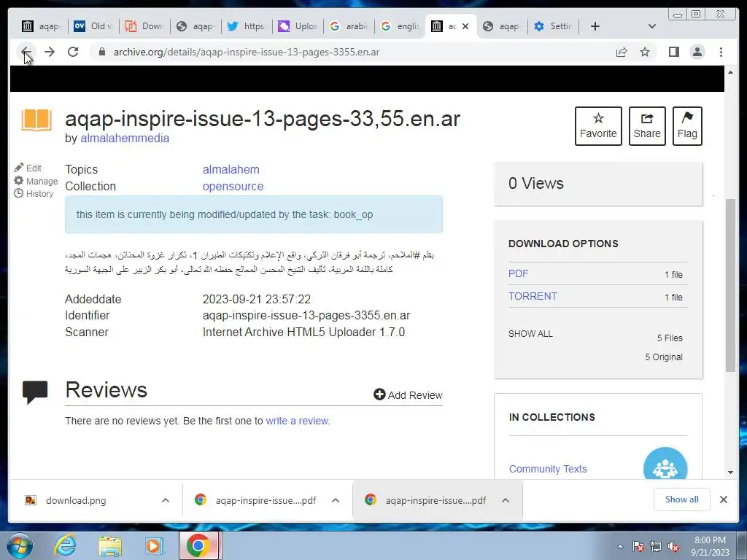Viewport: 747px width, 560px height.
Task: Flag this item
Action: pyautogui.click(x=687, y=126)
